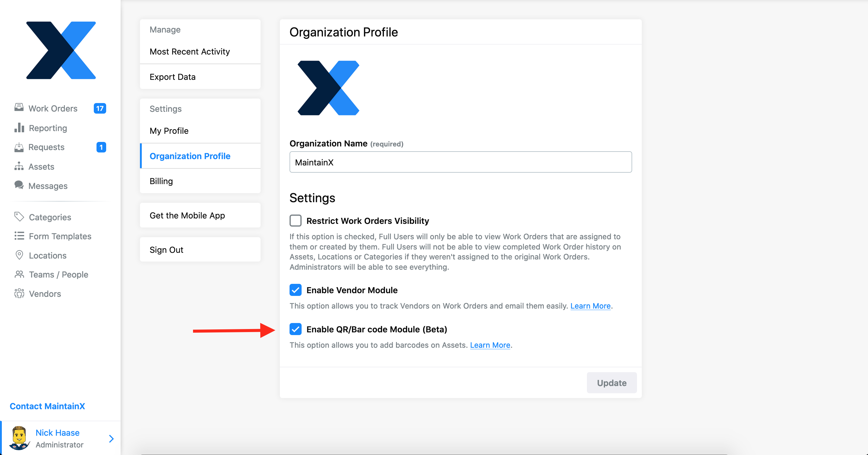The height and width of the screenshot is (455, 868).
Task: Open Most Recent Activity
Action: tap(200, 52)
